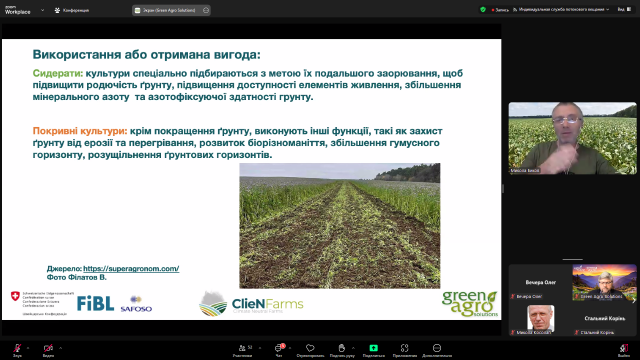Screen dimensions: 640x360
Task: Click the field photo on the slide
Action: coord(340,226)
